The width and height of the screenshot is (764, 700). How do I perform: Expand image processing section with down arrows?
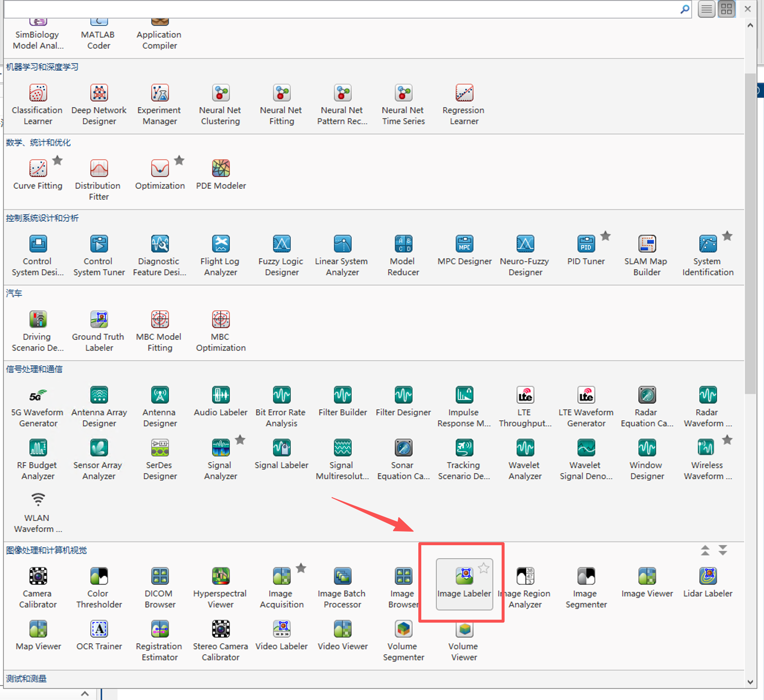click(x=723, y=550)
